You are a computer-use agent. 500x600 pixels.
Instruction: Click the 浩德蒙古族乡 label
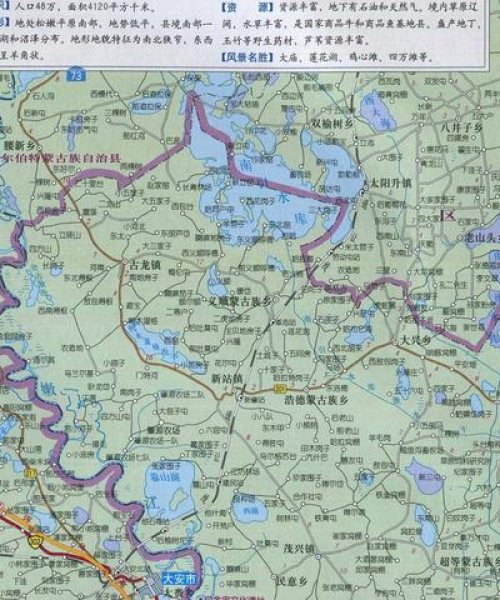[x=316, y=400]
